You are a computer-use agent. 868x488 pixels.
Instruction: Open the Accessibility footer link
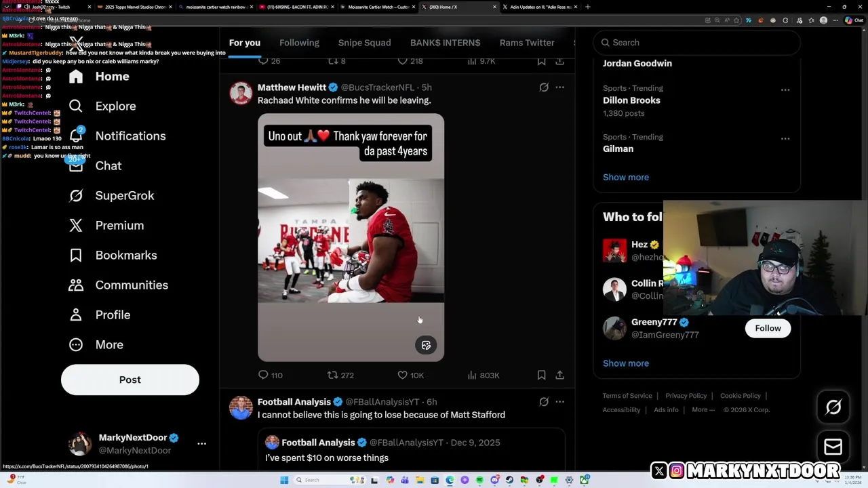click(x=621, y=410)
